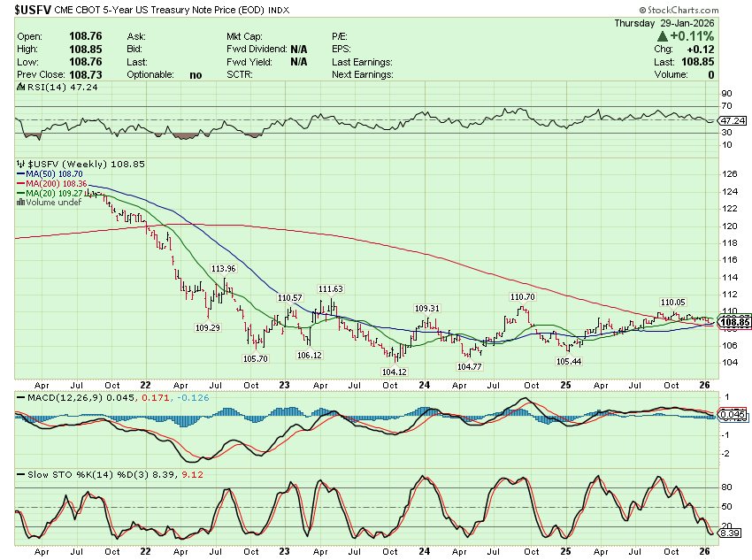Viewport: 752px width, 560px height.
Task: Click the 110.70 high price annotation
Action: click(522, 296)
